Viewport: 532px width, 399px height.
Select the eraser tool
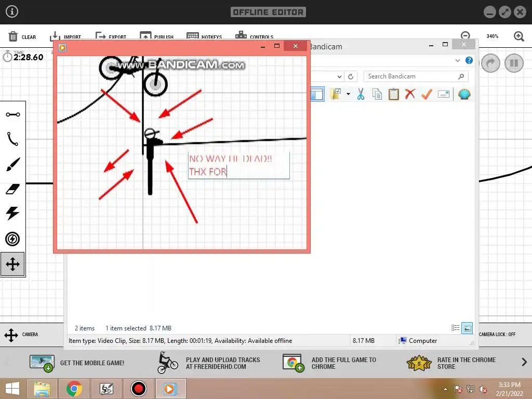(13, 189)
